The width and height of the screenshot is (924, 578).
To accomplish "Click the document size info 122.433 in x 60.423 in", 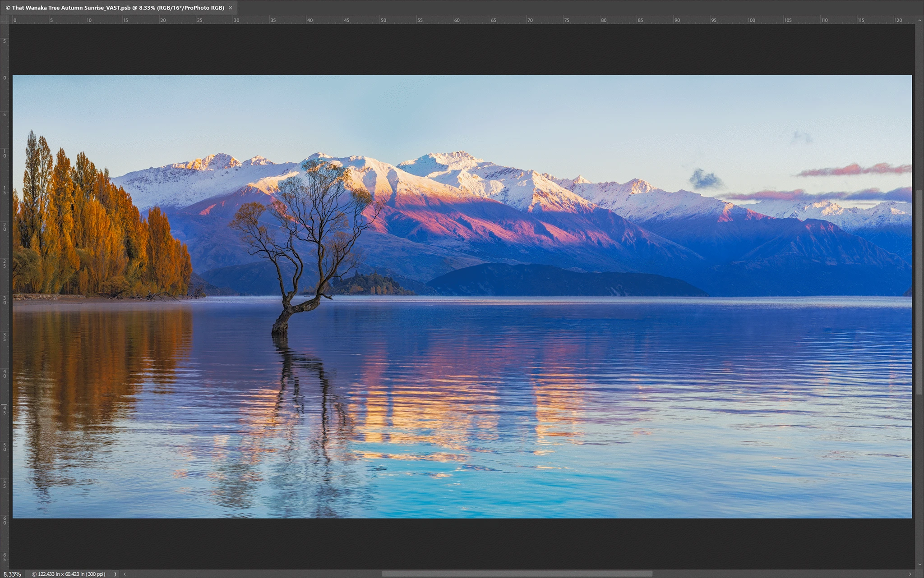I will (x=69, y=574).
